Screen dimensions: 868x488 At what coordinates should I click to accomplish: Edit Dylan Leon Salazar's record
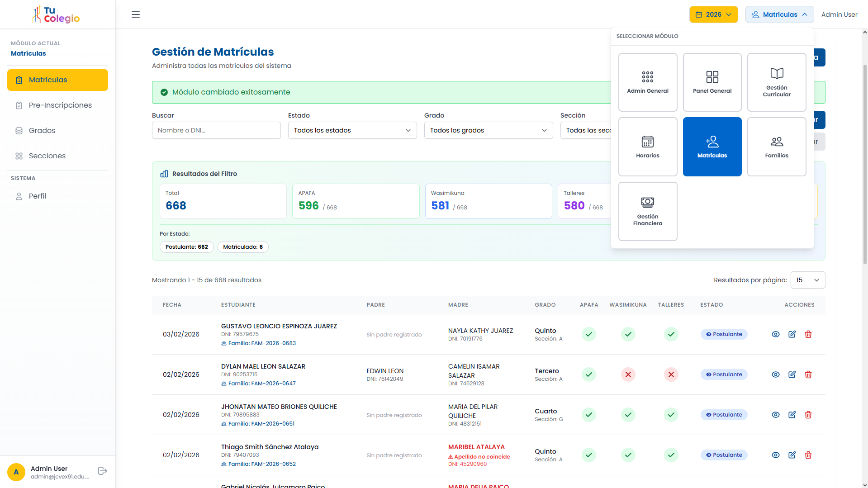792,374
